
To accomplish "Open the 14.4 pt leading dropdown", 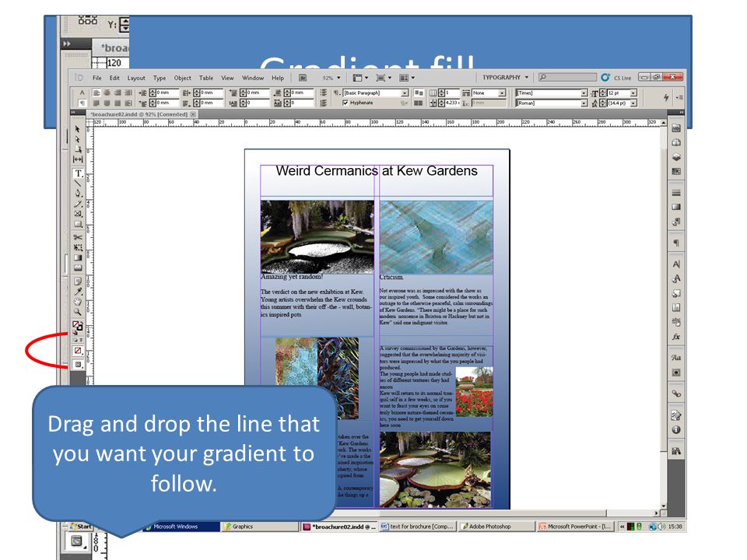I will pos(633,103).
